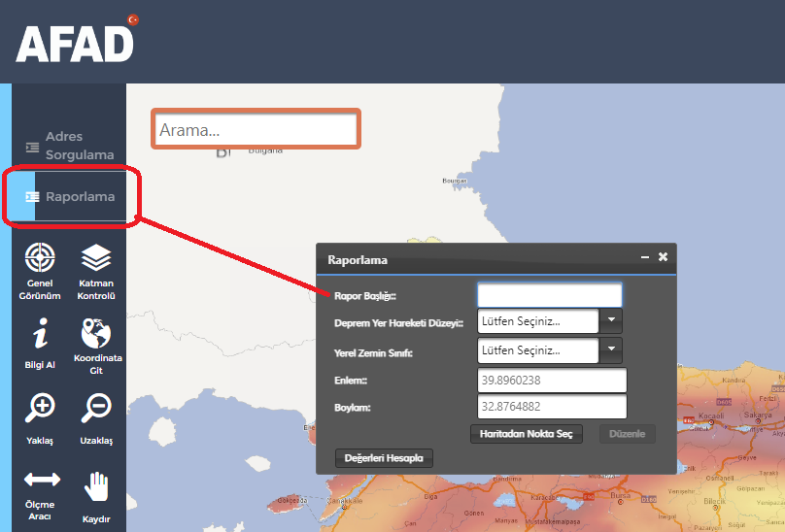Image resolution: width=785 pixels, height=532 pixels.
Task: Click the Arama search box
Action: pyautogui.click(x=256, y=129)
